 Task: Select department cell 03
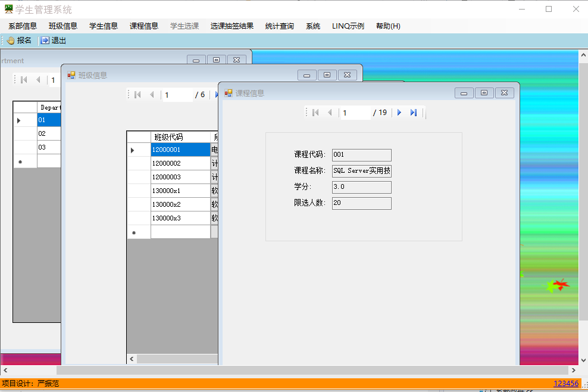coord(49,147)
